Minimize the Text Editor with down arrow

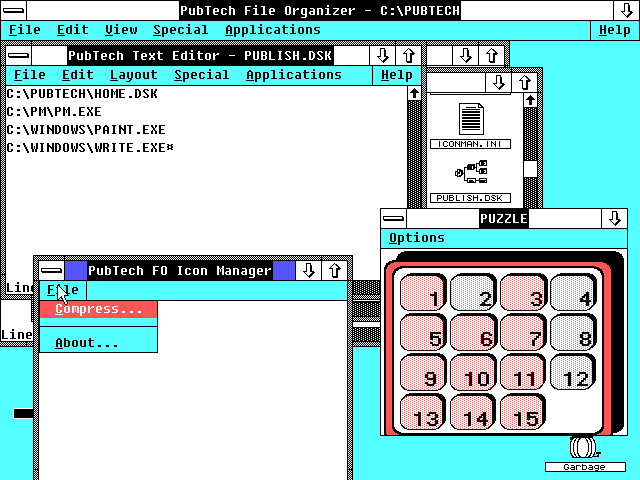coord(382,56)
